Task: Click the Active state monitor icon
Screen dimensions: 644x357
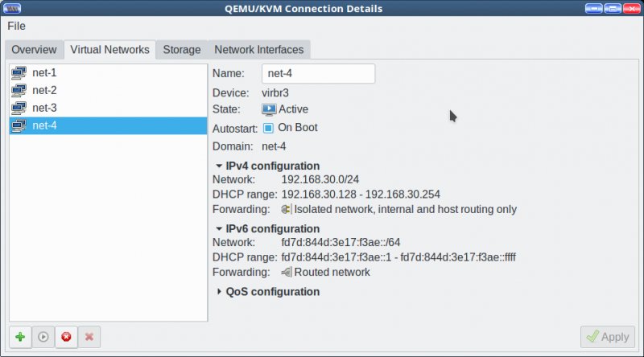Action: [x=269, y=109]
